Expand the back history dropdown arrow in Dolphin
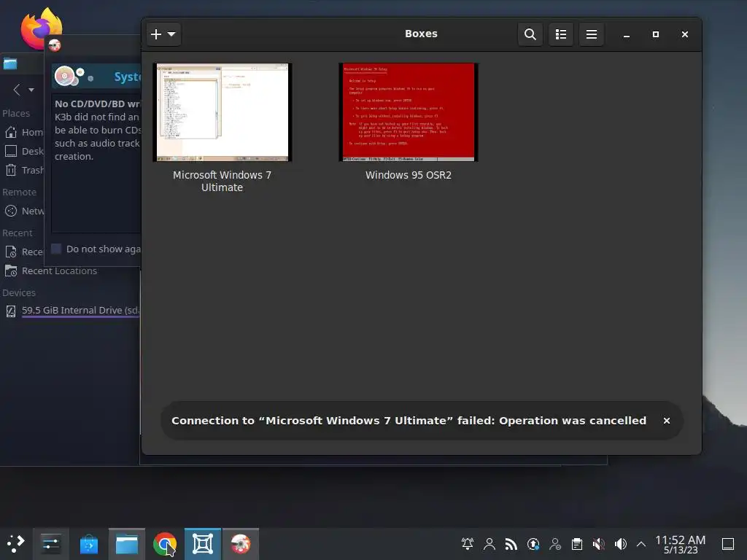747x560 pixels. pyautogui.click(x=31, y=90)
